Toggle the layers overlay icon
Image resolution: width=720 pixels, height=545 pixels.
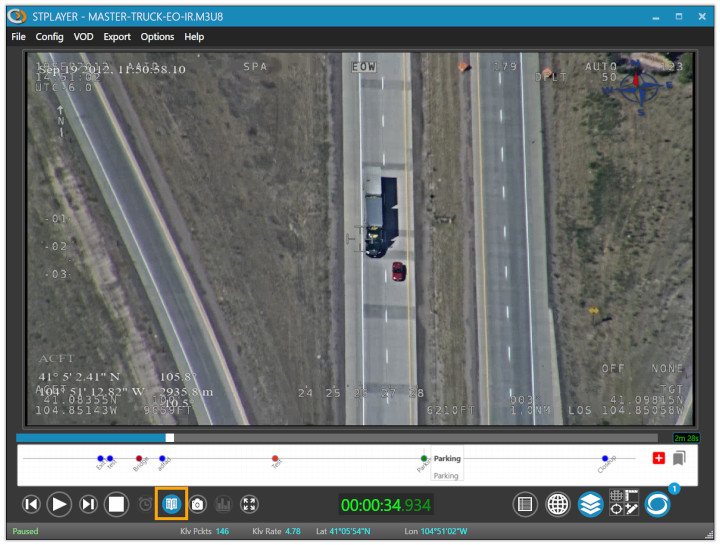click(591, 505)
